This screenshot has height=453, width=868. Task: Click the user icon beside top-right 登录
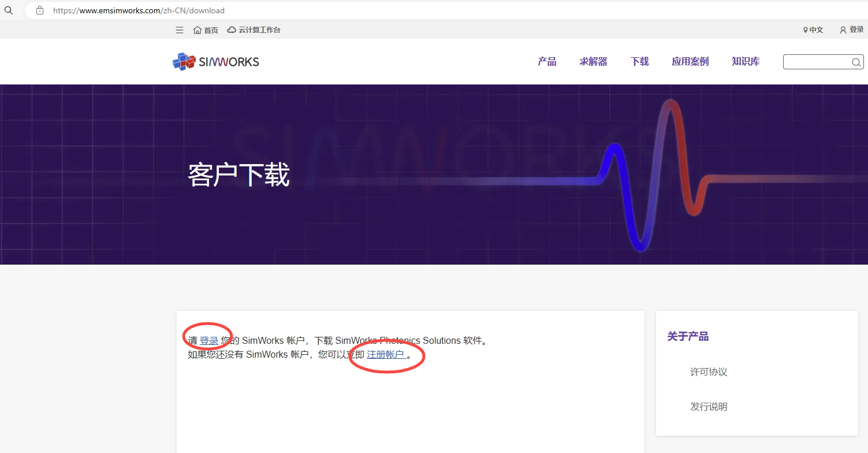843,30
